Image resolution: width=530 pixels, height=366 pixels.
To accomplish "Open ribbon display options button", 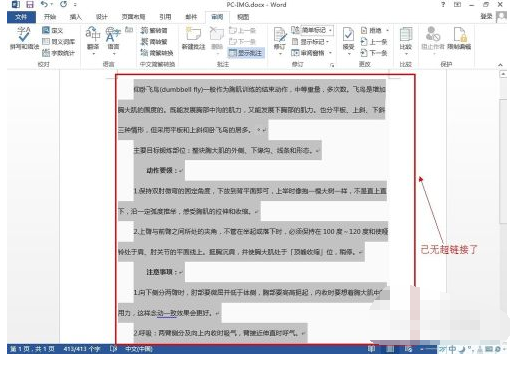I will pyautogui.click(x=457, y=4).
